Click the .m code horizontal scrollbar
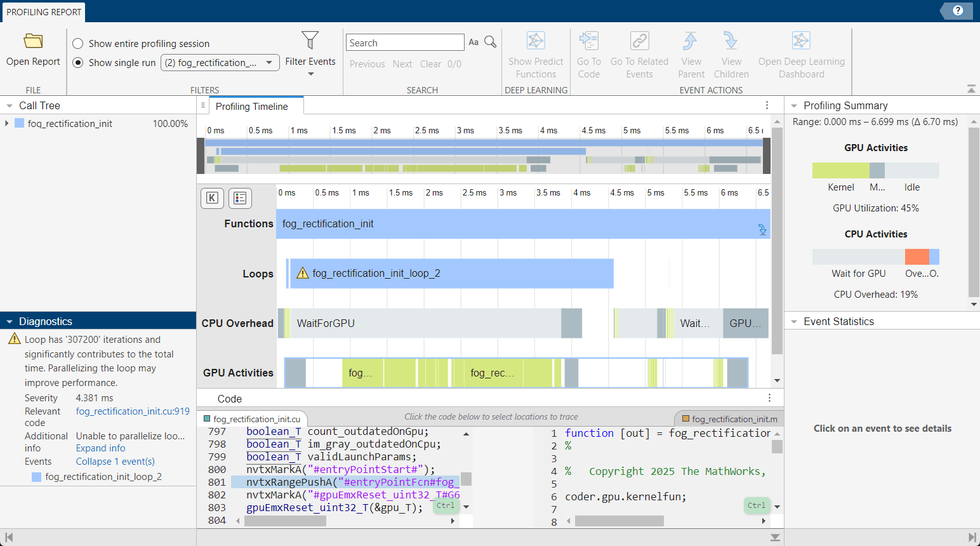This screenshot has width=980, height=546. (x=619, y=521)
